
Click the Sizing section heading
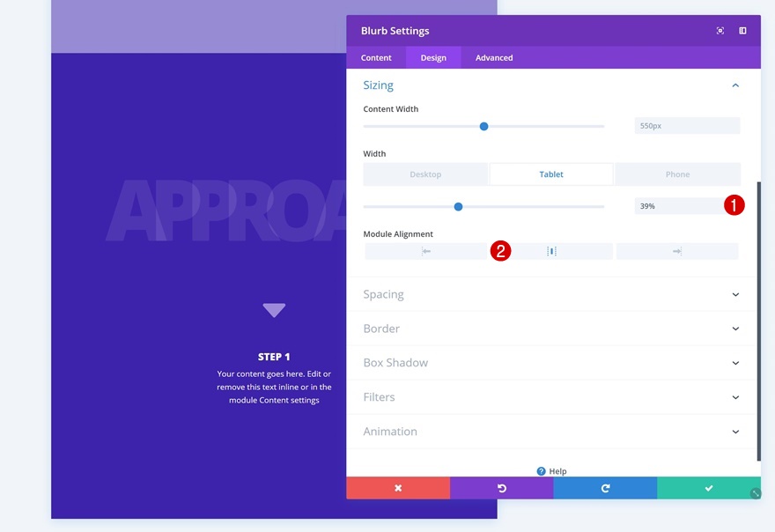378,85
